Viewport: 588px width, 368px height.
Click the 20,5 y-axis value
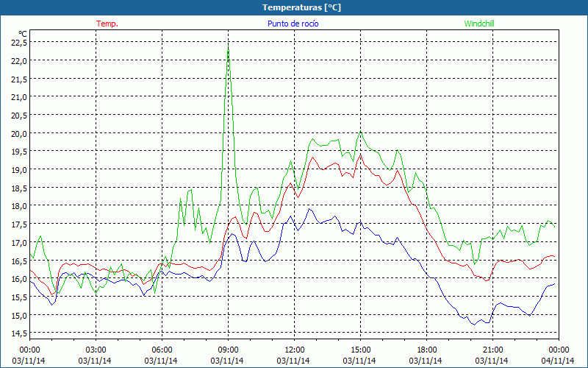(19, 116)
